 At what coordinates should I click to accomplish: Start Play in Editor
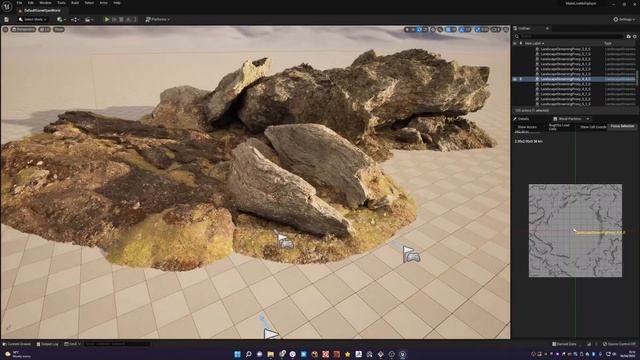click(107, 19)
